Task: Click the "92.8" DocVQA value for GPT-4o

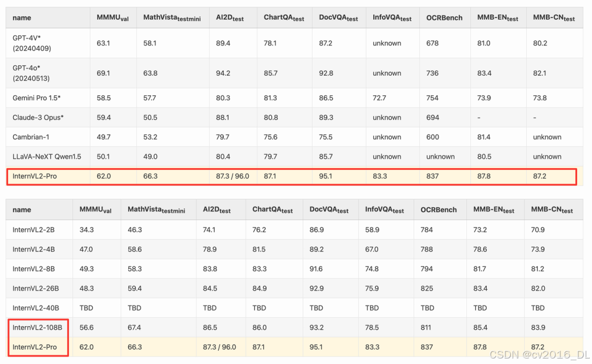Action: (x=326, y=73)
